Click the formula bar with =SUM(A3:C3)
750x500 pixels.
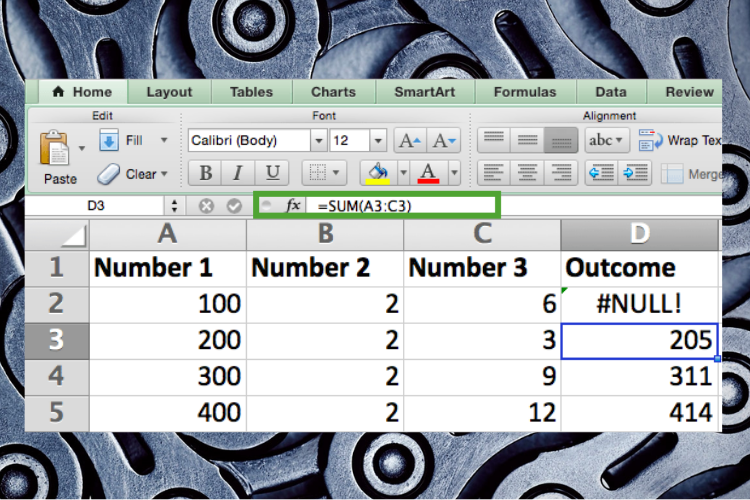[401, 206]
